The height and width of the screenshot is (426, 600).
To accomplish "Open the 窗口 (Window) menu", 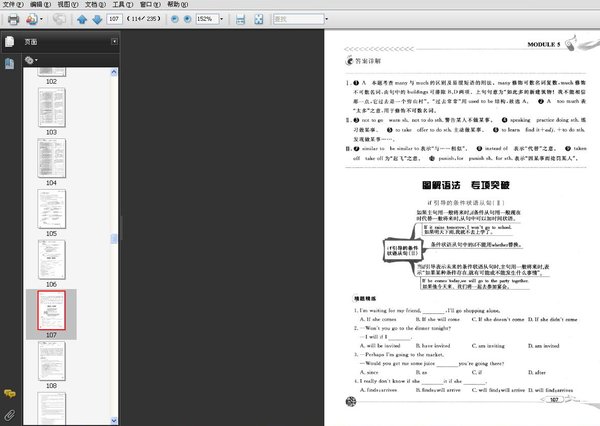I will [150, 5].
